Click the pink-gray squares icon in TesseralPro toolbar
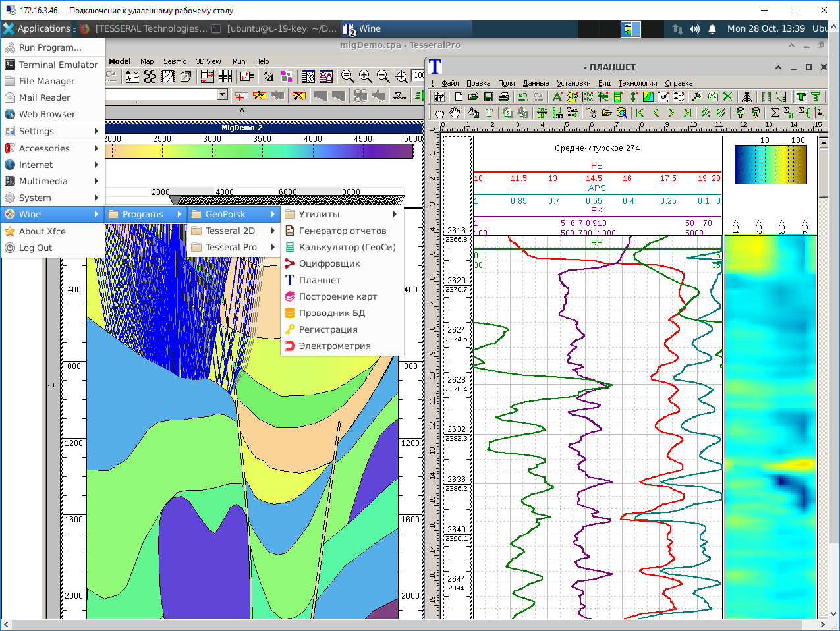Screen dimensions: 840x631 point(287,76)
